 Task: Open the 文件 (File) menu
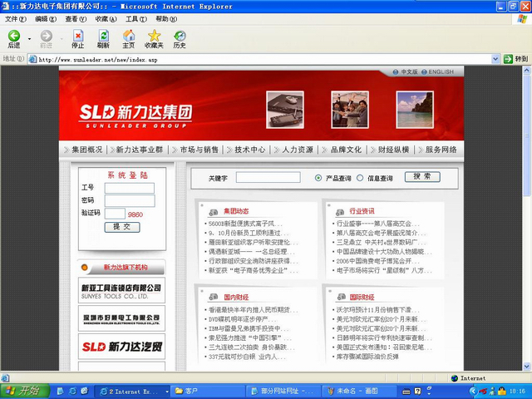point(14,18)
